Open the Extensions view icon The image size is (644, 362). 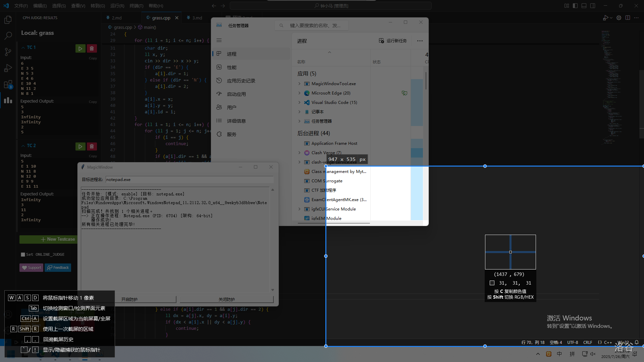click(x=8, y=84)
